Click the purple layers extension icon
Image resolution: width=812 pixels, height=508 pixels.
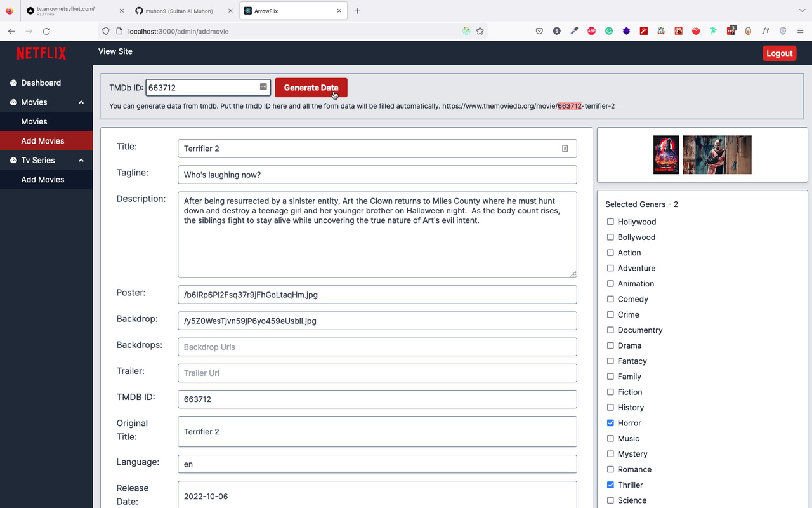pyautogui.click(x=626, y=31)
